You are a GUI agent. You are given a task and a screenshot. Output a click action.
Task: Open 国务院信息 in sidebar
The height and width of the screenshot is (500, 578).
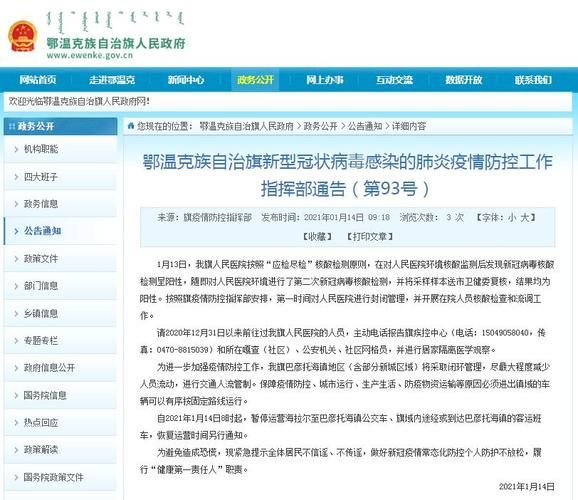pos(45,396)
